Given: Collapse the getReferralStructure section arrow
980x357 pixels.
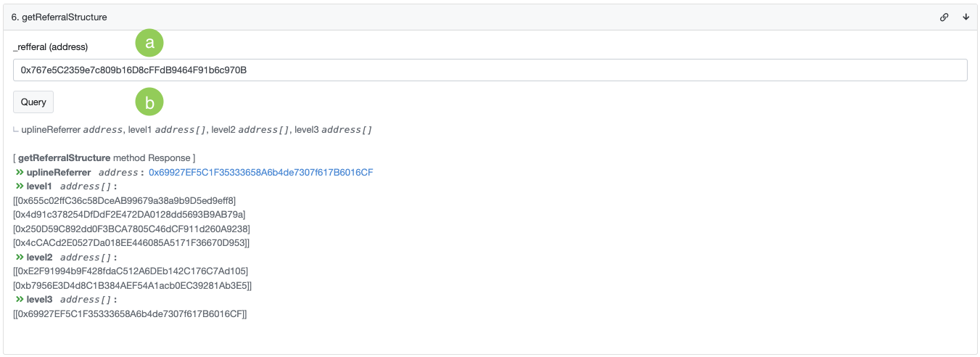Looking at the screenshot, I should coord(965,17).
